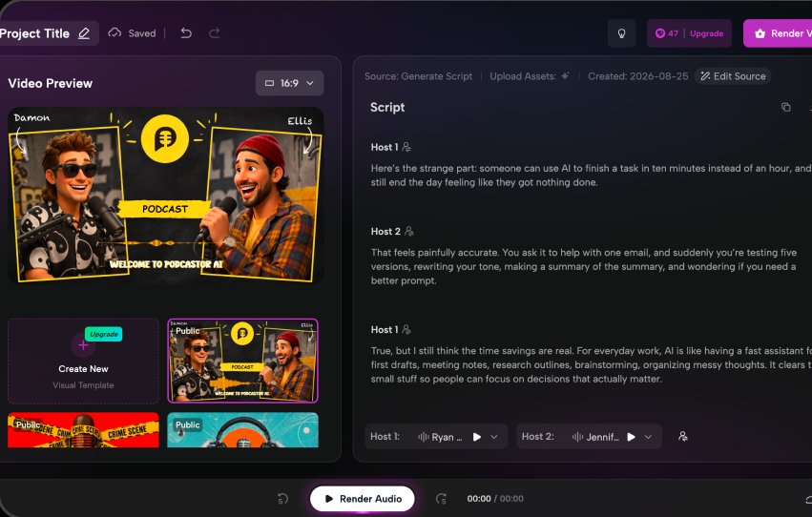Click the Render Audio button
812x517 pixels.
(362, 499)
